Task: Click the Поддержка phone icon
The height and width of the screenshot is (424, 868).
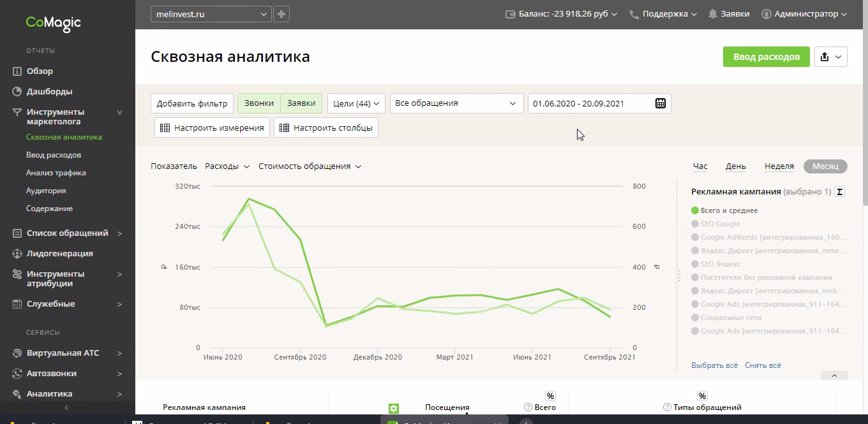Action: [x=634, y=14]
